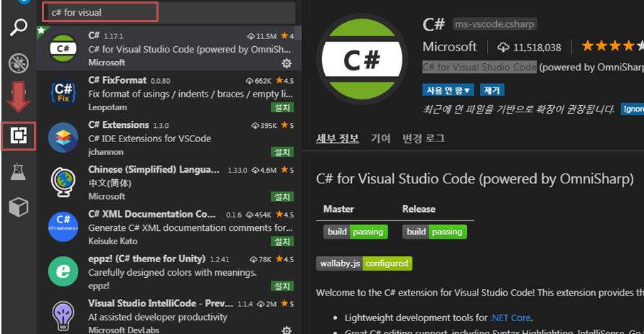Image resolution: width=644 pixels, height=334 pixels.
Task: Click the Leopotam publisher name
Action: tap(107, 107)
